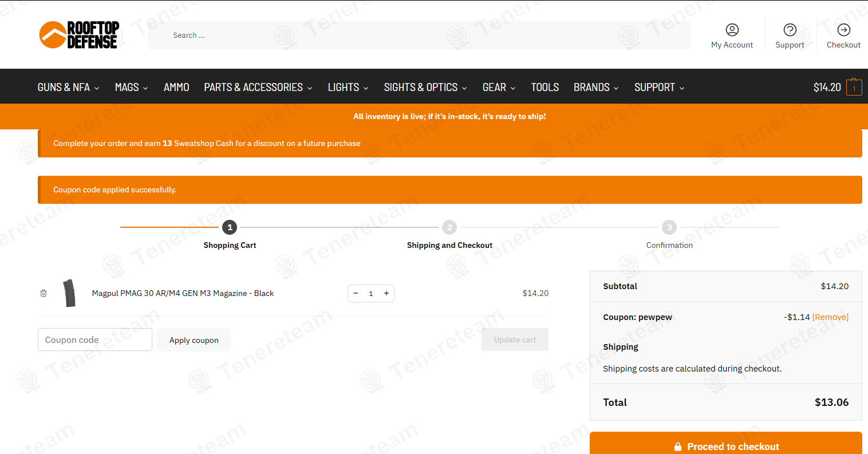Expand the Parts & Accessories dropdown
868x454 pixels.
tap(258, 87)
